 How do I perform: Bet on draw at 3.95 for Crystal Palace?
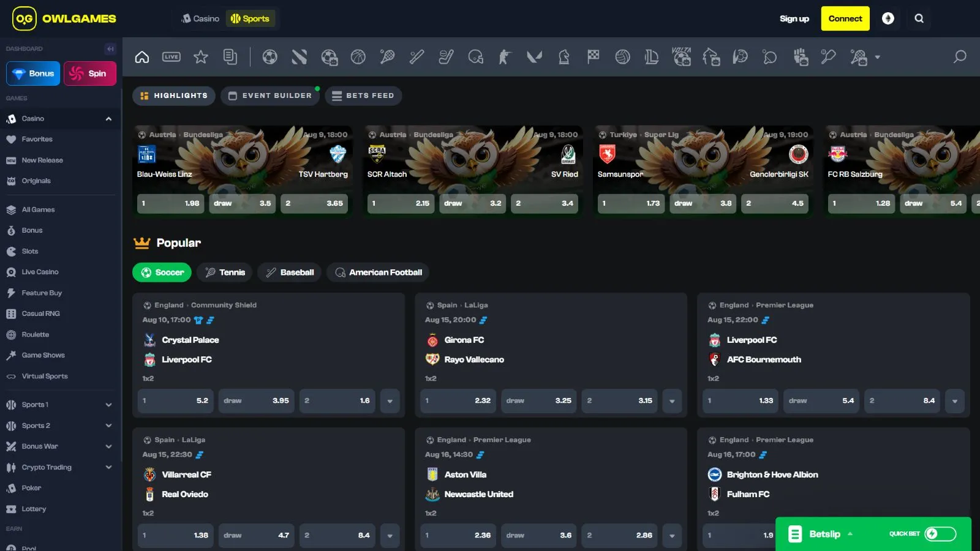pos(256,401)
